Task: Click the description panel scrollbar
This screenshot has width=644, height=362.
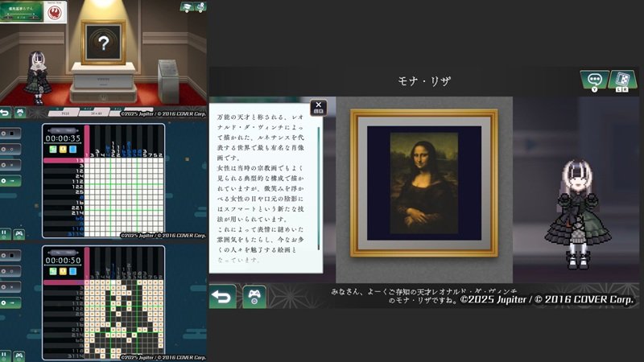Action: 319,189
